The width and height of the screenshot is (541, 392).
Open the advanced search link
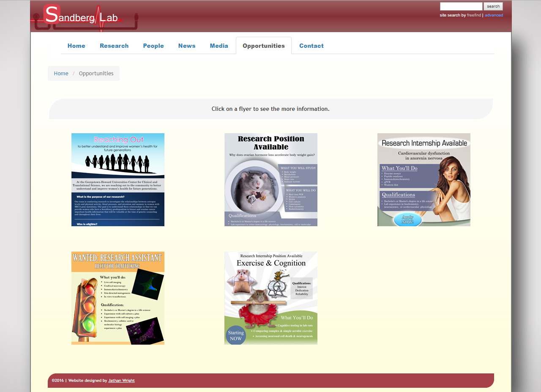[494, 15]
